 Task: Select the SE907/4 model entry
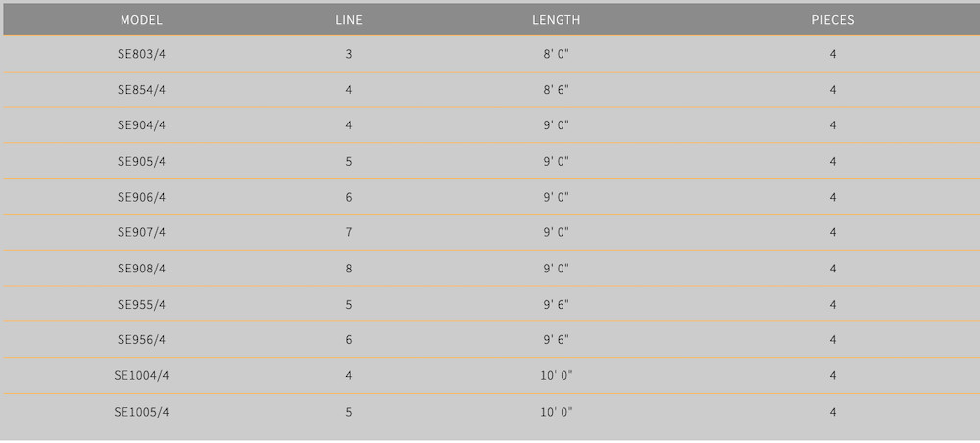pos(141,232)
